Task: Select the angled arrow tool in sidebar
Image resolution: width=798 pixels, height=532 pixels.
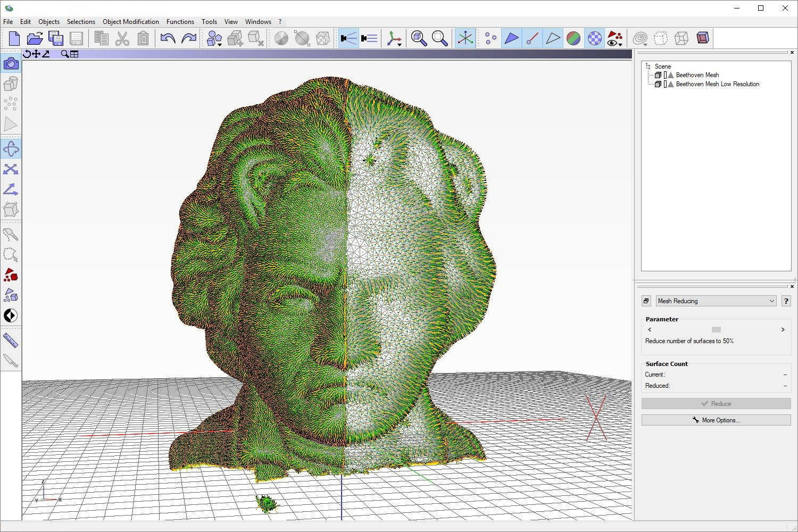Action: [x=11, y=189]
